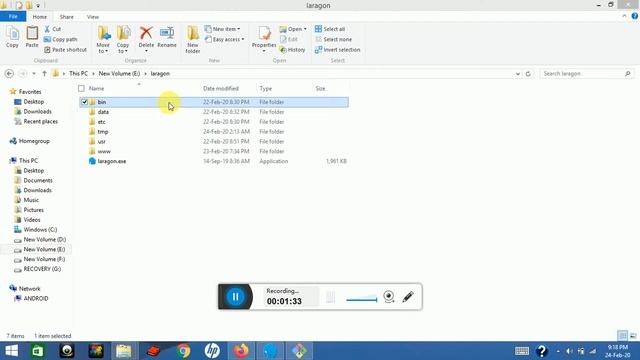The width and height of the screenshot is (640, 360).
Task: Click the Copy ribbon icon
Action: [12, 37]
